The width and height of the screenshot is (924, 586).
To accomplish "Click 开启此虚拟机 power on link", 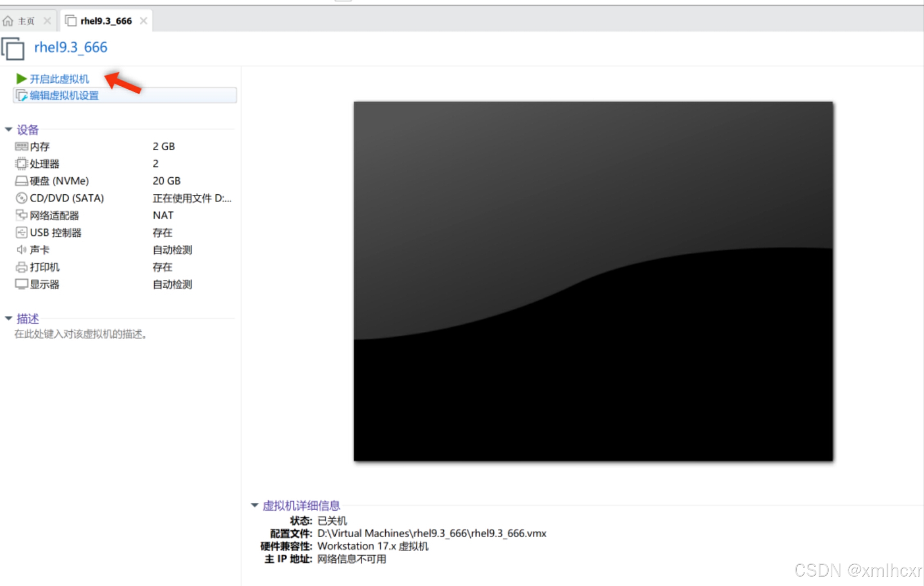I will pyautogui.click(x=59, y=79).
